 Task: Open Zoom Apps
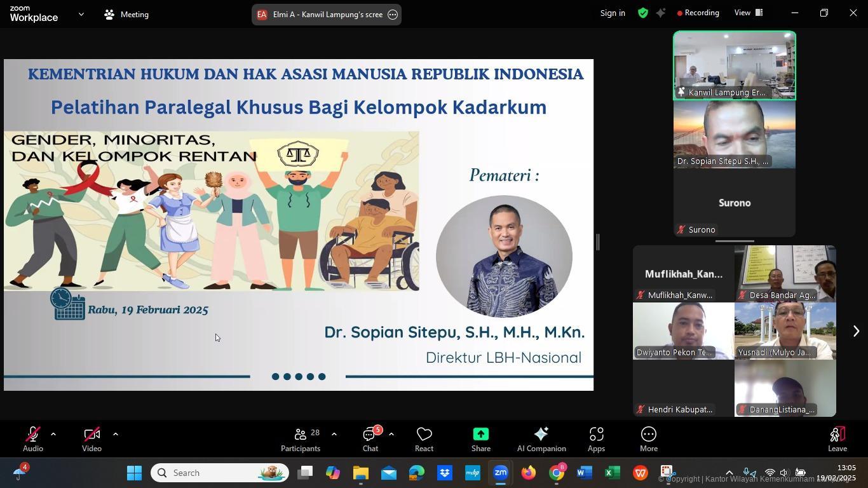[595, 439]
